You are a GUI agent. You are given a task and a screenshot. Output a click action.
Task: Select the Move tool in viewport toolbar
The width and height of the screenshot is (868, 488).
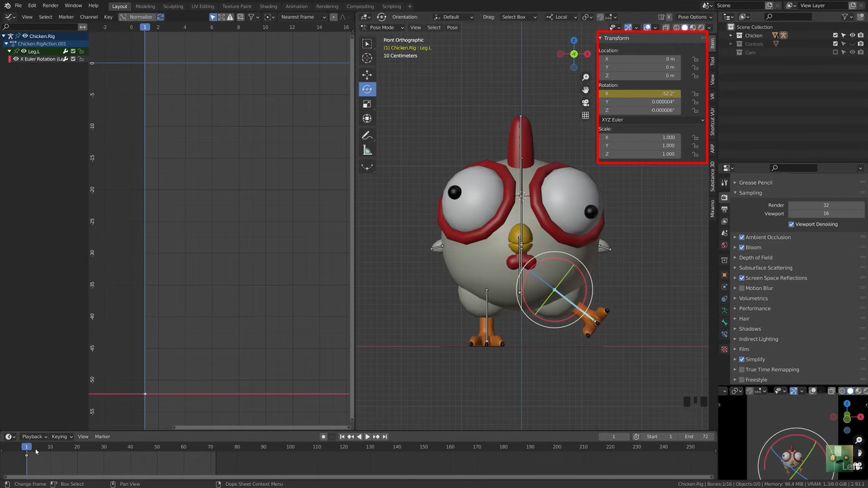(x=367, y=75)
